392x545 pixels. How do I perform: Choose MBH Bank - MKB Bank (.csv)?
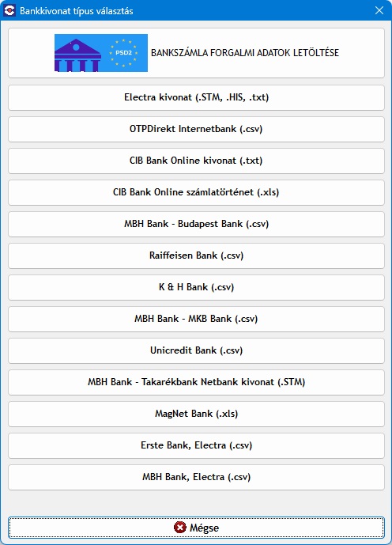click(x=196, y=319)
